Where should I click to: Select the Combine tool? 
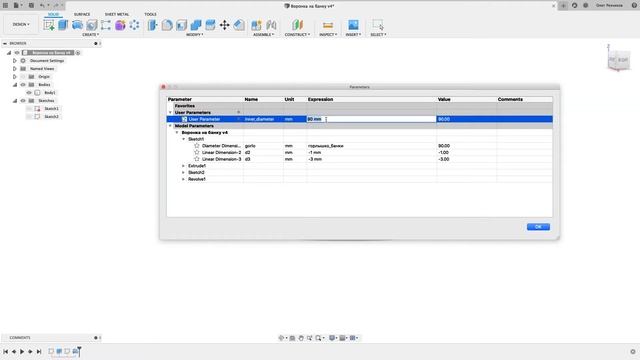coord(196,25)
